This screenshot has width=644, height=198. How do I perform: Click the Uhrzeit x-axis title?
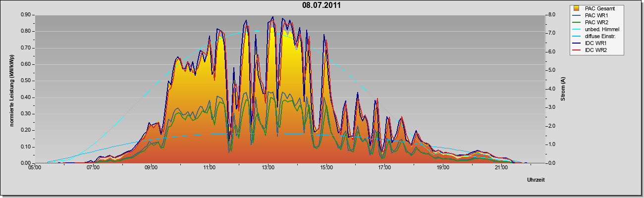(536, 180)
